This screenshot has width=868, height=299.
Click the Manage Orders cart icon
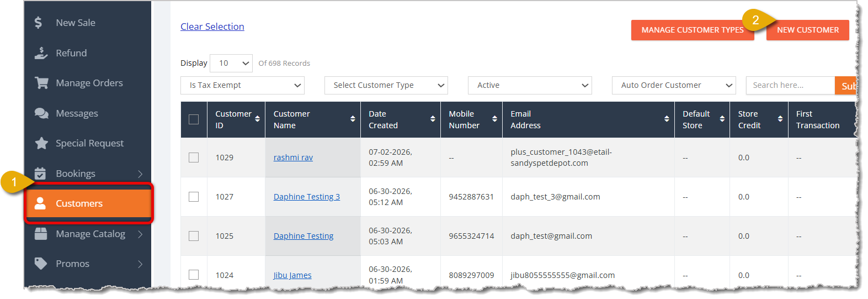tap(41, 83)
